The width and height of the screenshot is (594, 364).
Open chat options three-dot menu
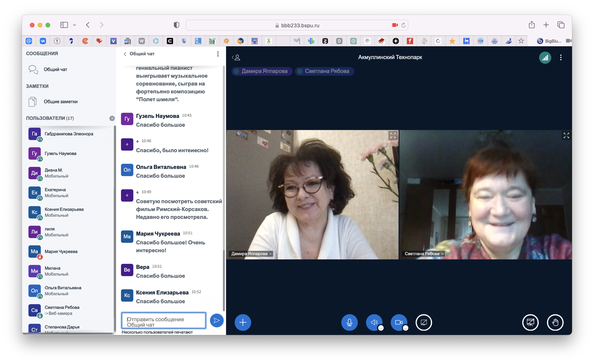point(218,54)
